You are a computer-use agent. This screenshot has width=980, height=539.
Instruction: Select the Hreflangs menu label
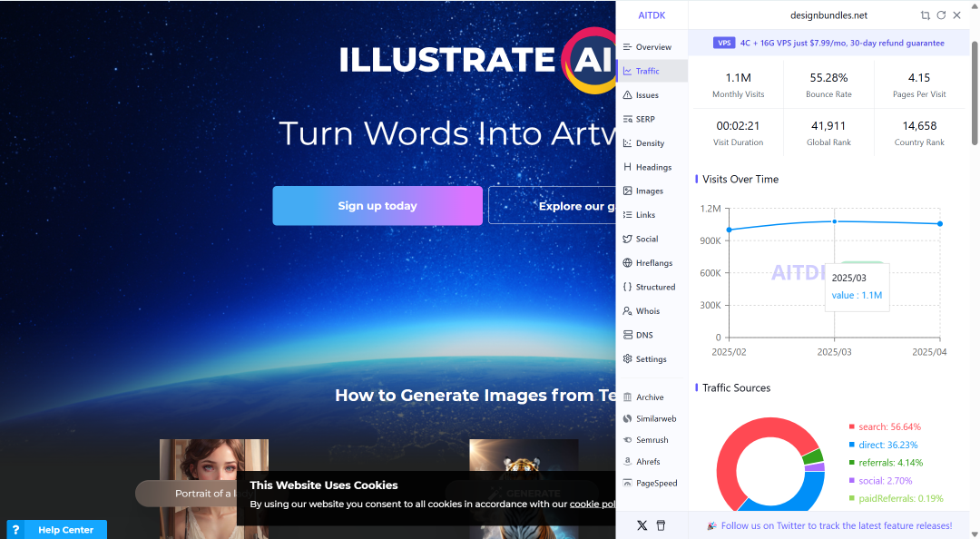pyautogui.click(x=653, y=263)
